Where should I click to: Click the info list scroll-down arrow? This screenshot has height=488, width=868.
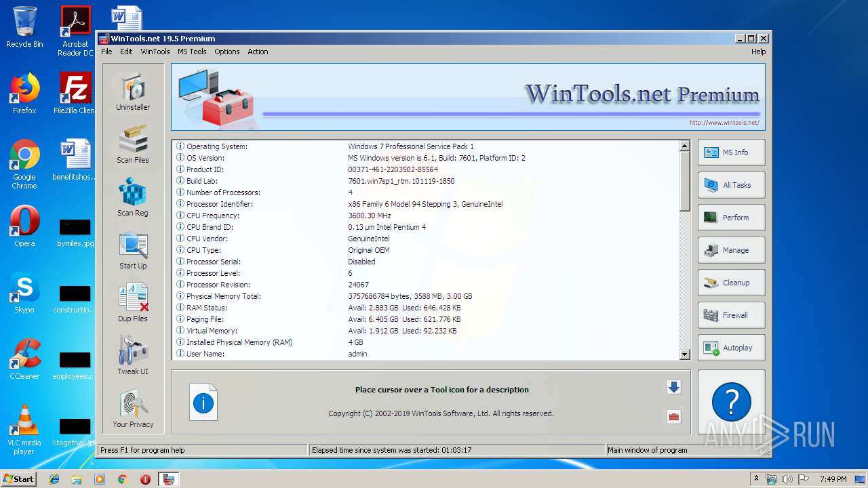tap(684, 354)
